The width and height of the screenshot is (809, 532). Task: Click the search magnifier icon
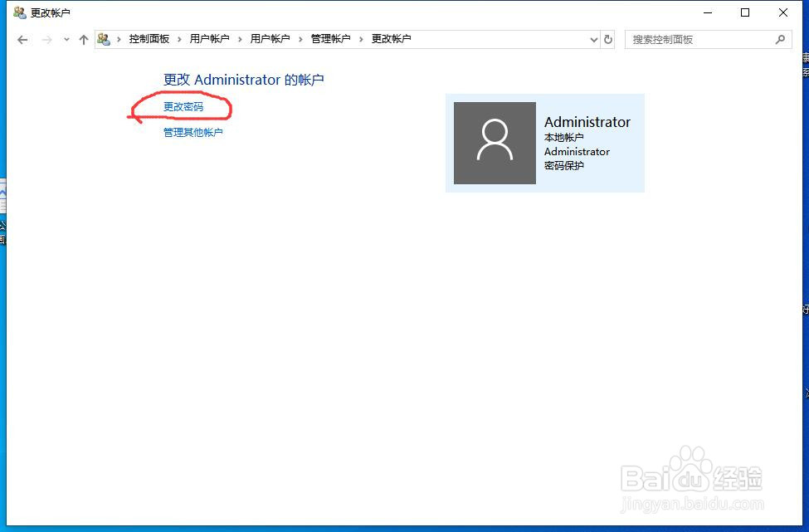780,39
